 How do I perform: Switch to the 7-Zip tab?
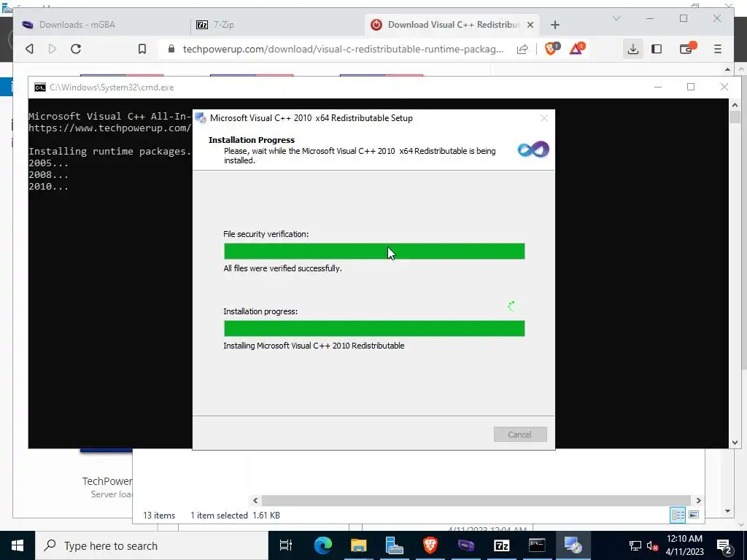[x=277, y=25]
